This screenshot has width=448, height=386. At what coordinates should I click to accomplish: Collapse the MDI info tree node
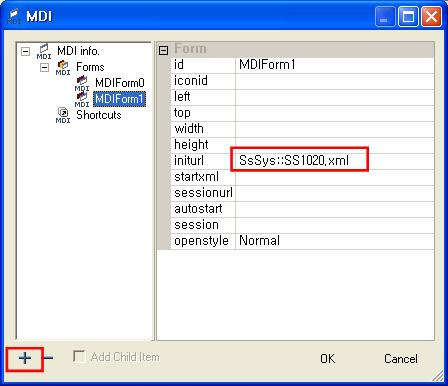pyautogui.click(x=25, y=51)
